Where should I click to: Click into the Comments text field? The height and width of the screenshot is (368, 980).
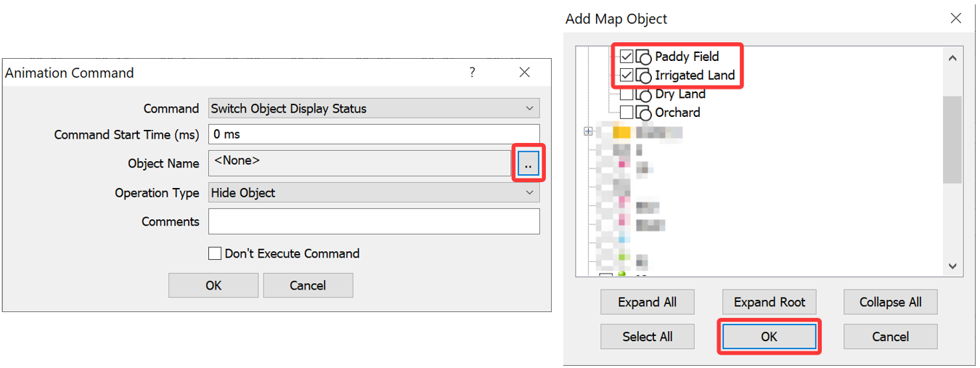pyautogui.click(x=374, y=221)
